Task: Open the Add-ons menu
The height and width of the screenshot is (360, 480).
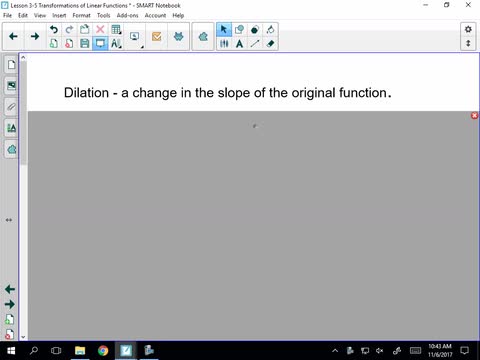Action: click(127, 15)
